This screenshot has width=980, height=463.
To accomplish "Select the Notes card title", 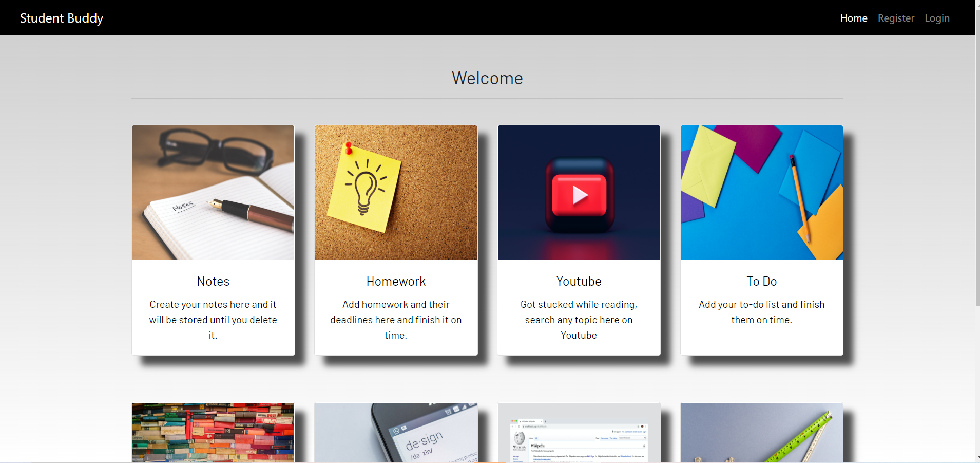I will pyautogui.click(x=213, y=282).
